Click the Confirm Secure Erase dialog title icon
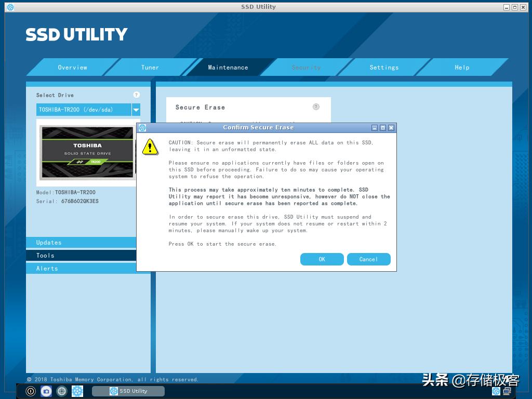The image size is (532, 399). (x=142, y=128)
